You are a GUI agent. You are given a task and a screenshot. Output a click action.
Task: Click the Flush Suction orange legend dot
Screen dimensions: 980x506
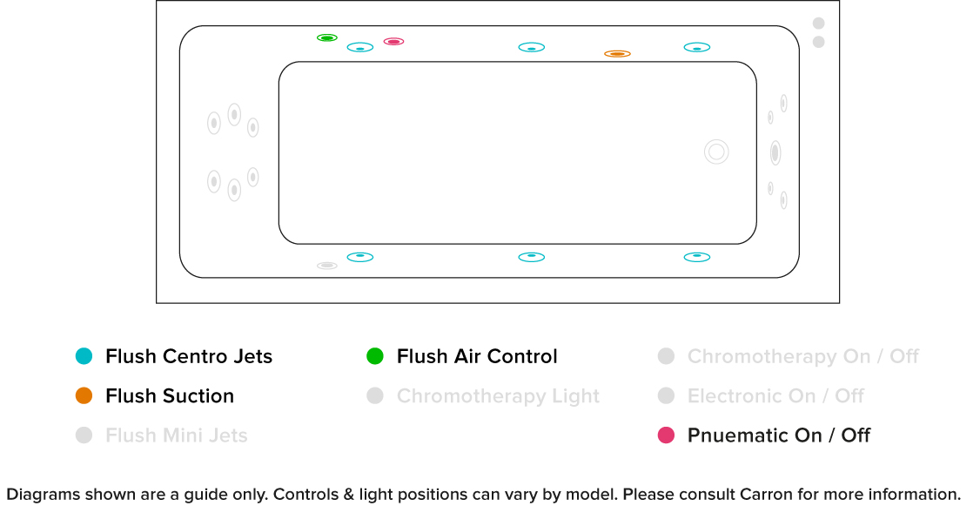(x=84, y=395)
